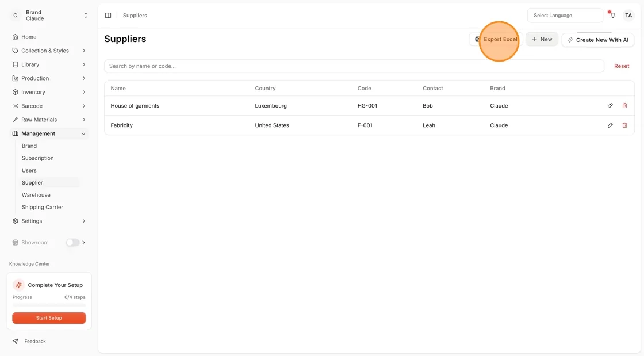Viewport: 644px width, 356px height.
Task: Edit the House of garments supplier
Action: 610,105
